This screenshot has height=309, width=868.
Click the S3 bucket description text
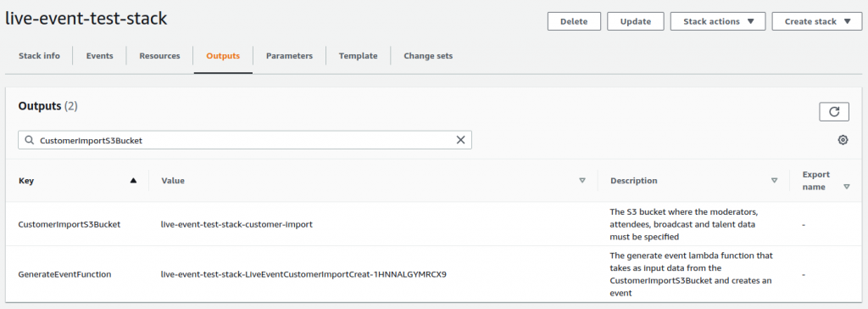point(684,225)
